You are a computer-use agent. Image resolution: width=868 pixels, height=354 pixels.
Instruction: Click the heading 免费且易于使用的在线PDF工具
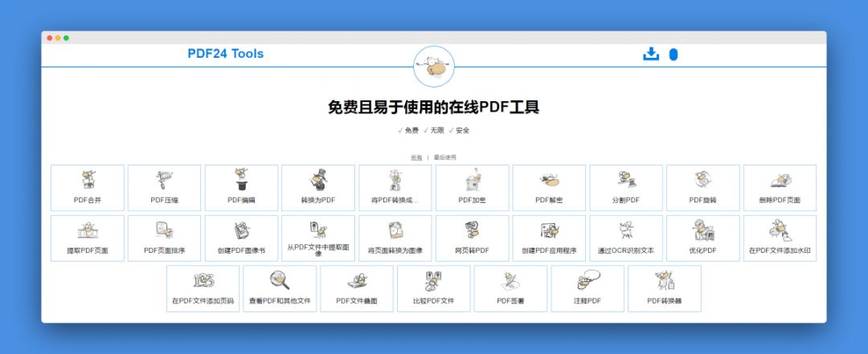click(433, 107)
